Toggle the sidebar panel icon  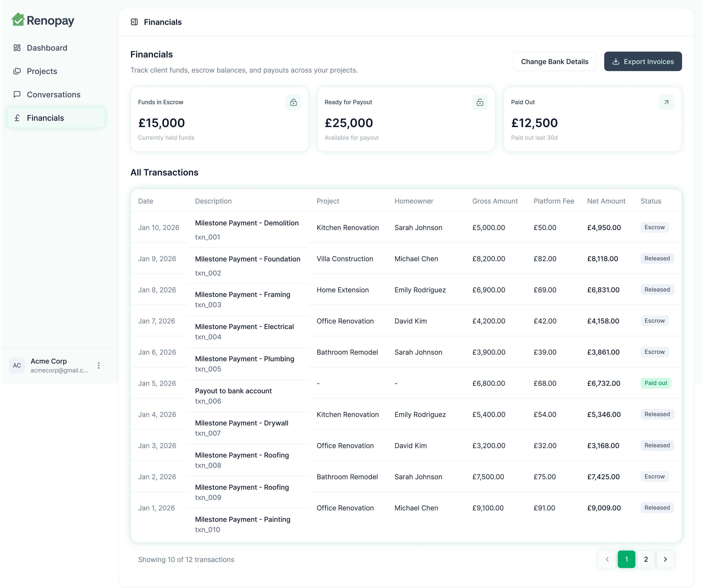tap(134, 22)
